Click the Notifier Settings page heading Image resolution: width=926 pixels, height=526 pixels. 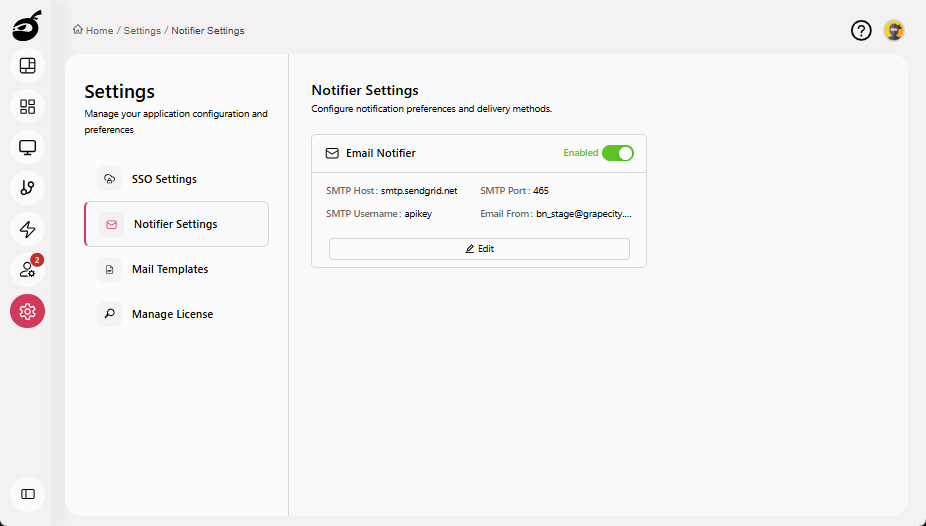365,90
